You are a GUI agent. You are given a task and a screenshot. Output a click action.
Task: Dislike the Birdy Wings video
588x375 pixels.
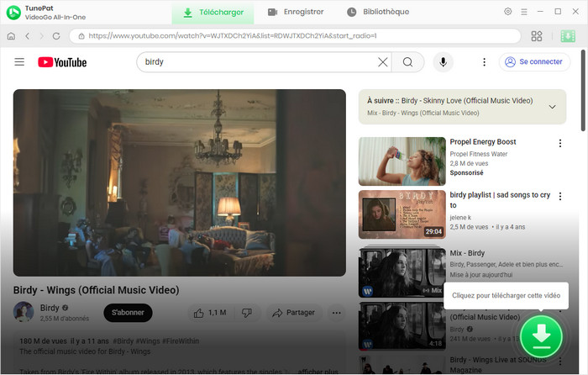pyautogui.click(x=247, y=313)
